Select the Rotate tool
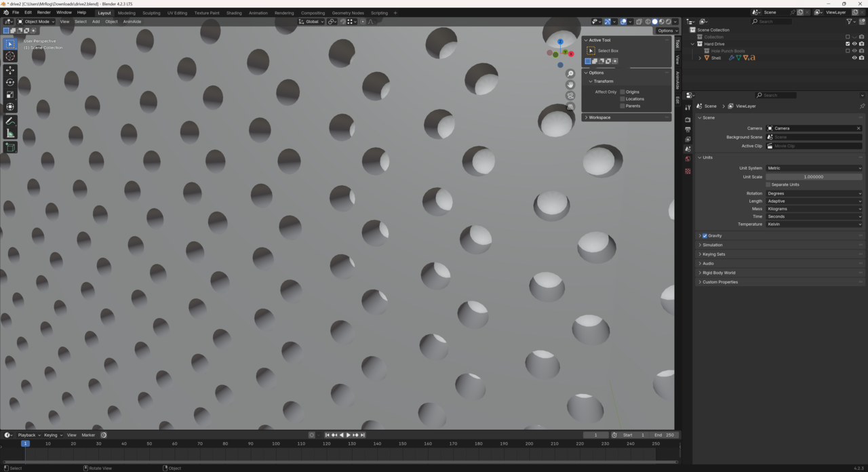The width and height of the screenshot is (868, 472). [x=9, y=83]
